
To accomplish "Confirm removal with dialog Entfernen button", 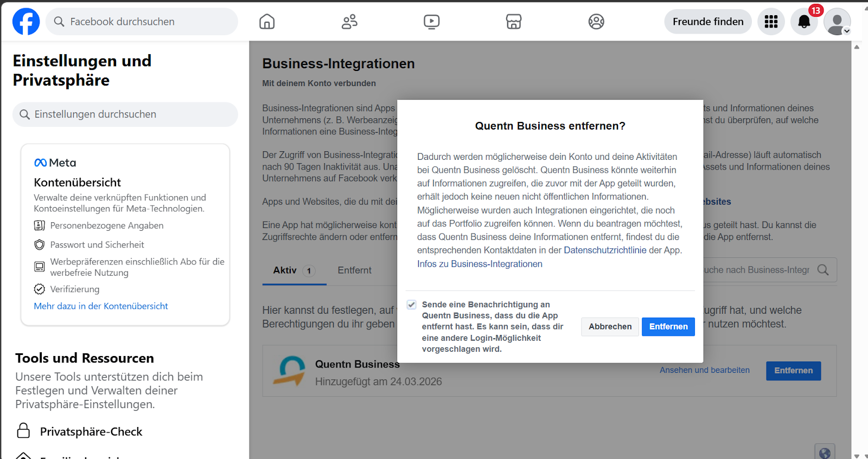I will [668, 327].
